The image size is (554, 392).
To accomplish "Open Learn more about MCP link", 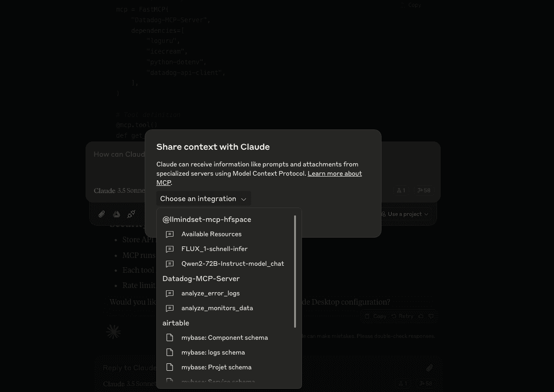I will click(259, 178).
